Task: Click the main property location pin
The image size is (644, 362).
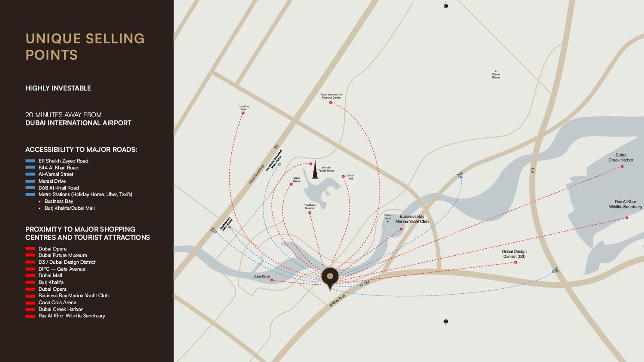Action: coord(330,277)
